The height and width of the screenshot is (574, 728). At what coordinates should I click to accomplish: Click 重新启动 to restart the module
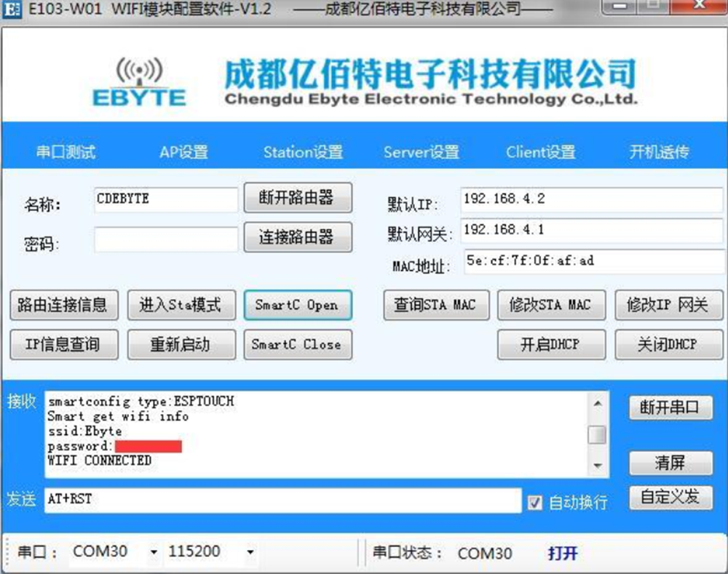pos(181,343)
